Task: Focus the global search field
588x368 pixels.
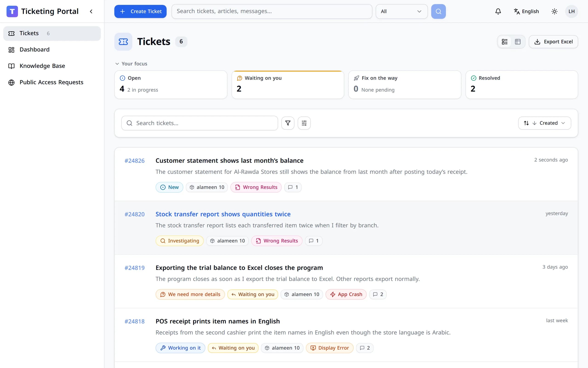Action: pyautogui.click(x=272, y=11)
